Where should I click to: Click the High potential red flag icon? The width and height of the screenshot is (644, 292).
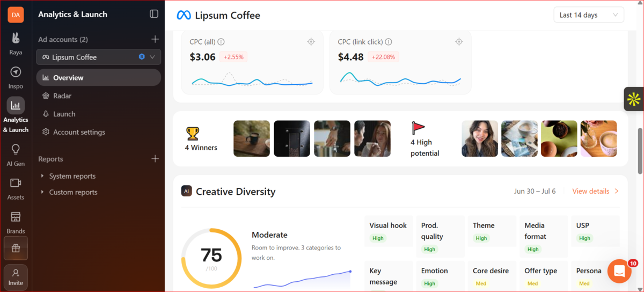tap(418, 128)
